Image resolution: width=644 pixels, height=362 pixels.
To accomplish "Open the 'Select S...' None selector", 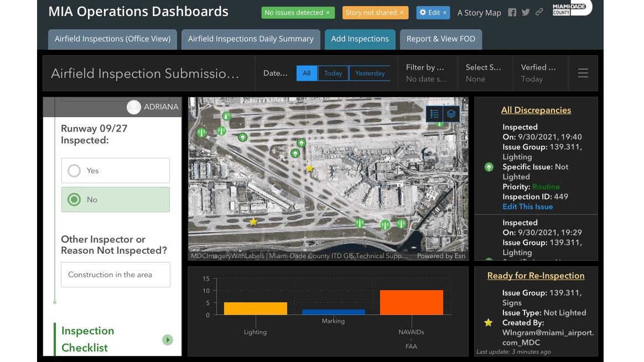I will tap(485, 73).
